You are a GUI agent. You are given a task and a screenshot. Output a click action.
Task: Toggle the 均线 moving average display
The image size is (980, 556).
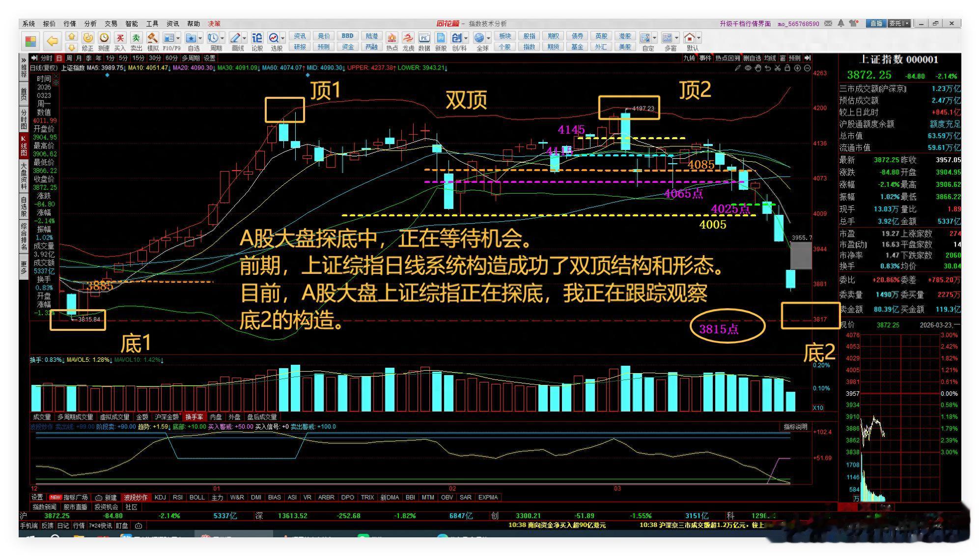[770, 58]
